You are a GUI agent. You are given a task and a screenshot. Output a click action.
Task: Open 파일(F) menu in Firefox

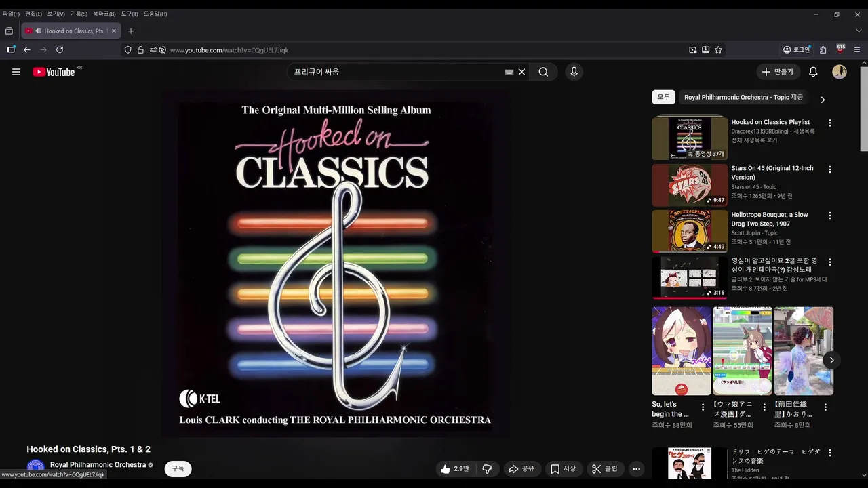pyautogui.click(x=11, y=14)
